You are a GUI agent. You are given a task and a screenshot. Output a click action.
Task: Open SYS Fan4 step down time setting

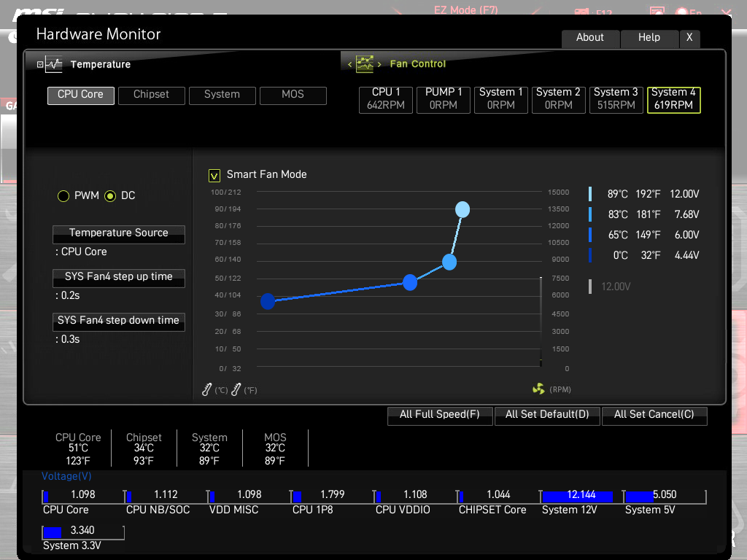(x=119, y=322)
